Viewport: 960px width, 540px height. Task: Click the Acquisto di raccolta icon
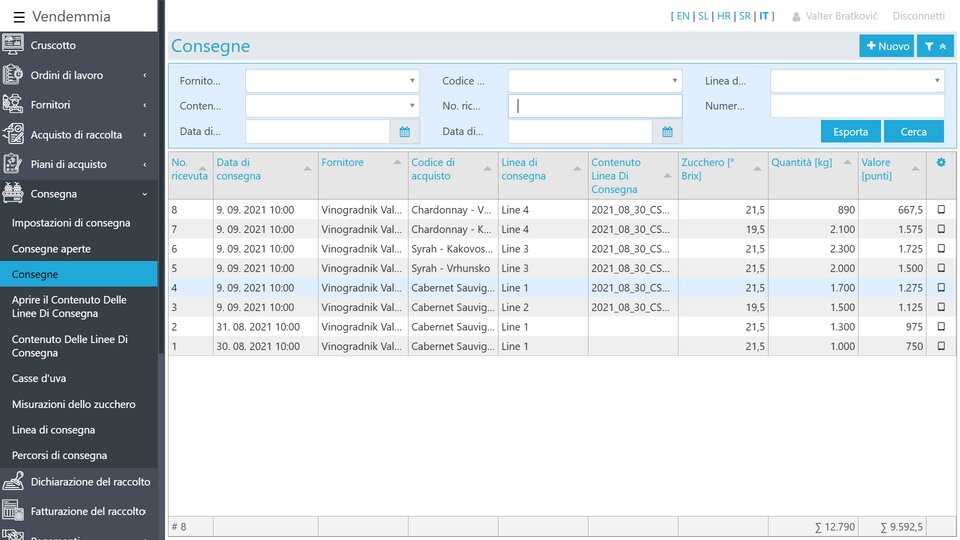point(13,134)
